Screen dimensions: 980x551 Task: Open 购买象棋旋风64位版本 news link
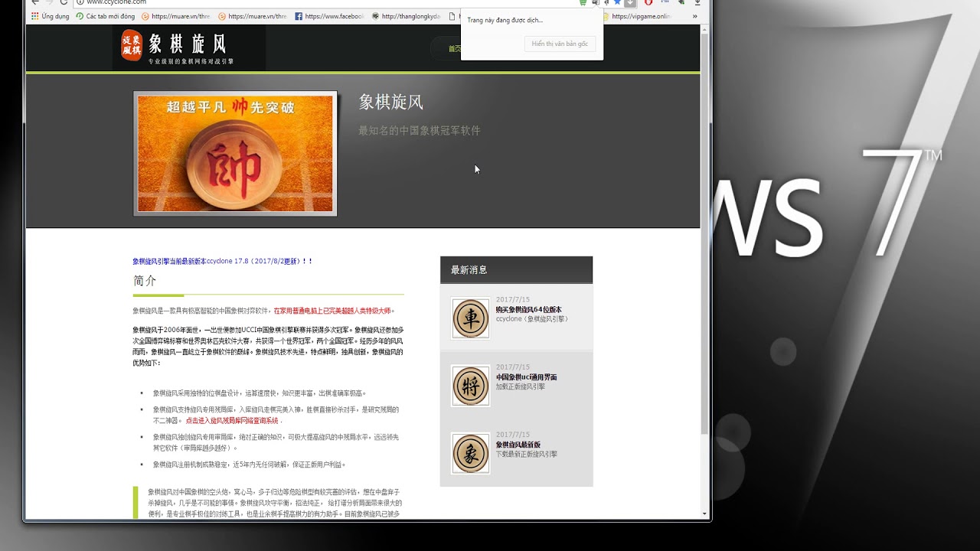528,309
